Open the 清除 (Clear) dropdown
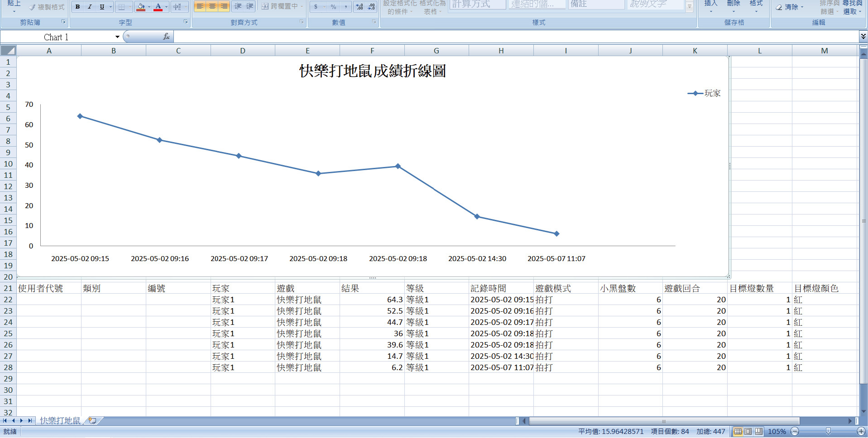This screenshot has height=438, width=868. tap(790, 7)
